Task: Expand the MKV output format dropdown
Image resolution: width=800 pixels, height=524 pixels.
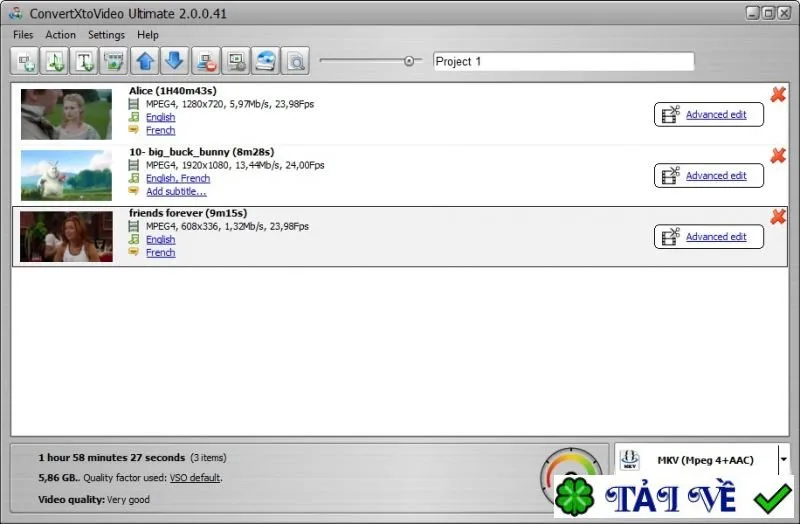Action: click(x=783, y=460)
